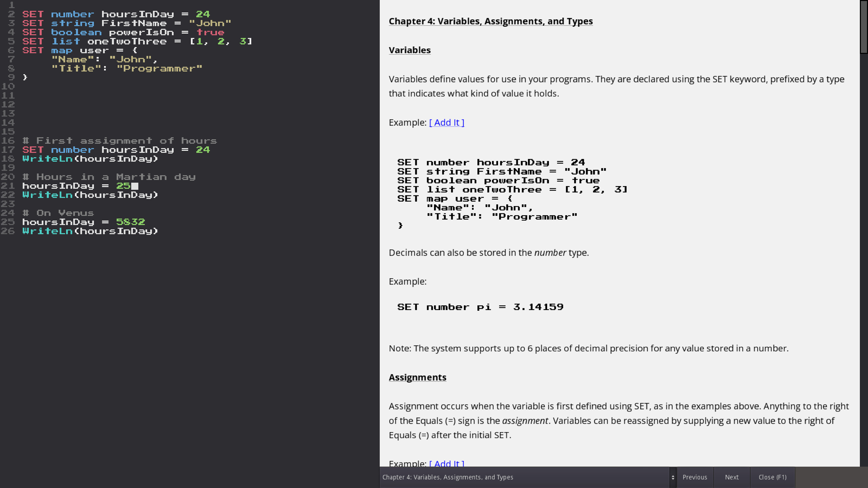This screenshot has height=488, width=868.
Task: Click the [ Add It ] link under Assignments
Action: click(x=446, y=464)
